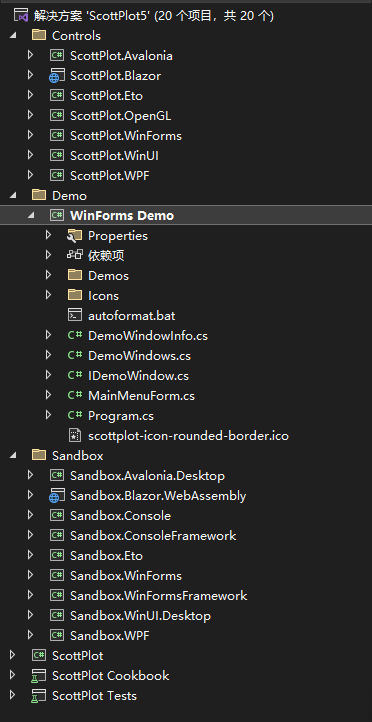The image size is (372, 722).
Task: Select the IDemoWindow.cs file name
Action: (138, 376)
